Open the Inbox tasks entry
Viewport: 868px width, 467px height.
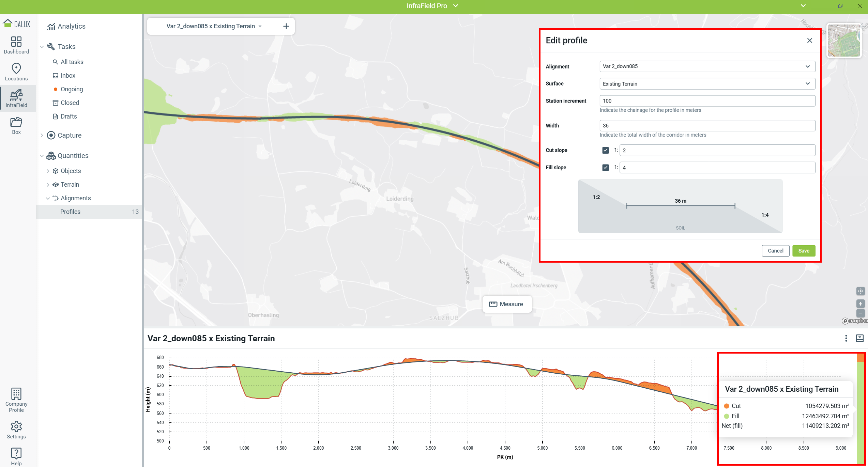point(68,76)
